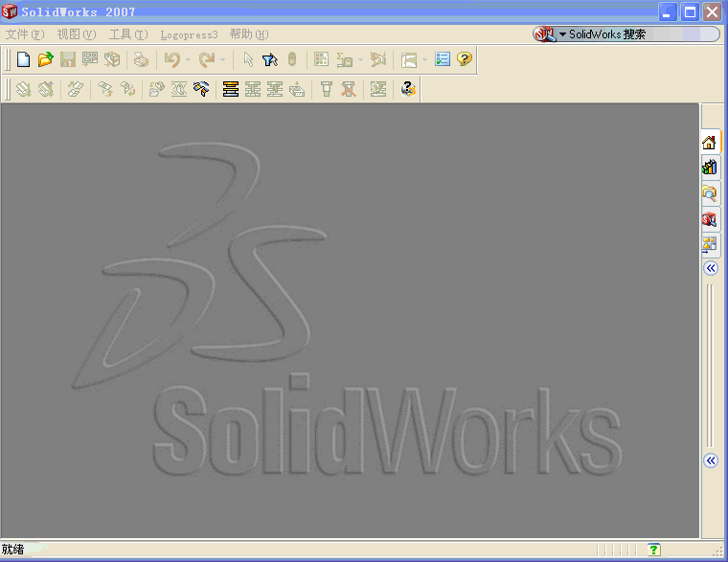The image size is (728, 562).
Task: Click the sigma Equations icon
Action: click(x=345, y=59)
